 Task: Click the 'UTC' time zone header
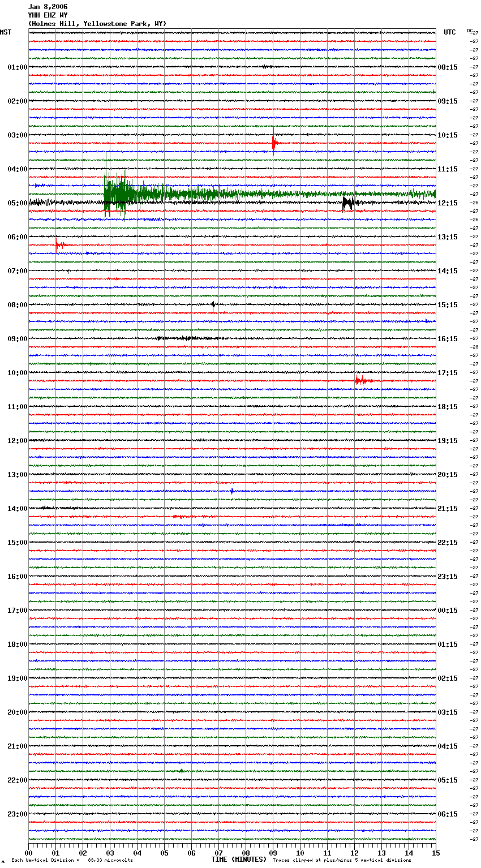[x=450, y=32]
